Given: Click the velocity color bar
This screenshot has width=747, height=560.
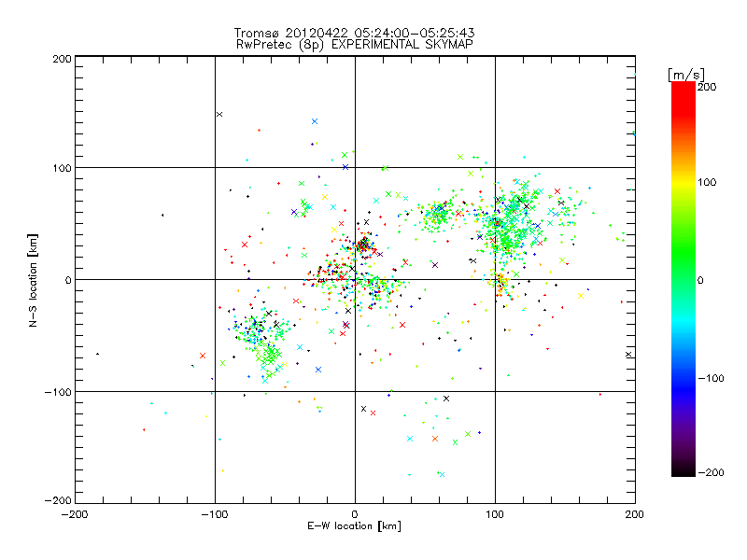Looking at the screenshot, I should click(684, 279).
